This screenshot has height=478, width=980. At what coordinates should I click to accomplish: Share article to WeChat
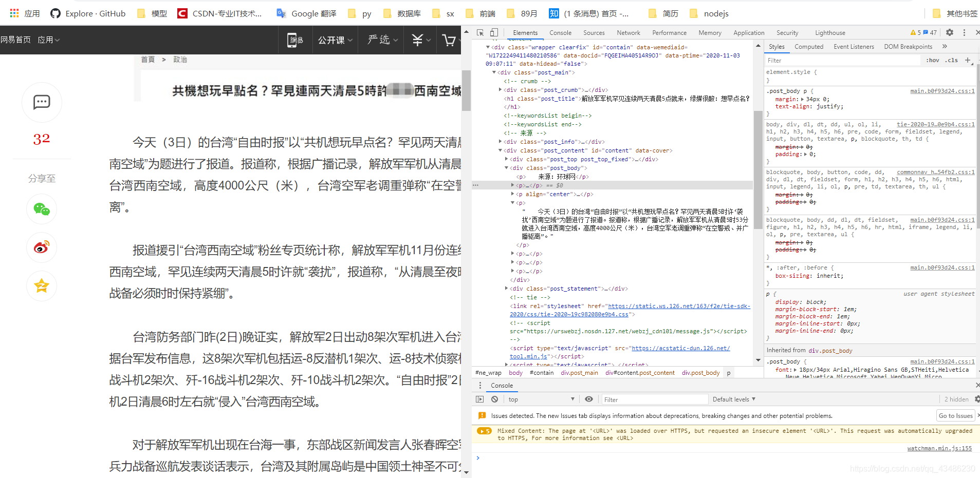[x=42, y=209]
